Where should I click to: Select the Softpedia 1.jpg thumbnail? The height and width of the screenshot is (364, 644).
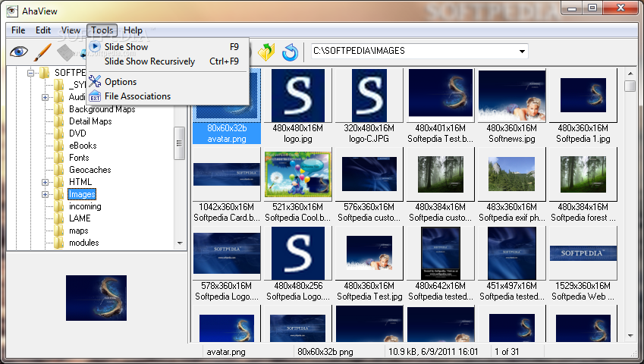click(x=583, y=96)
